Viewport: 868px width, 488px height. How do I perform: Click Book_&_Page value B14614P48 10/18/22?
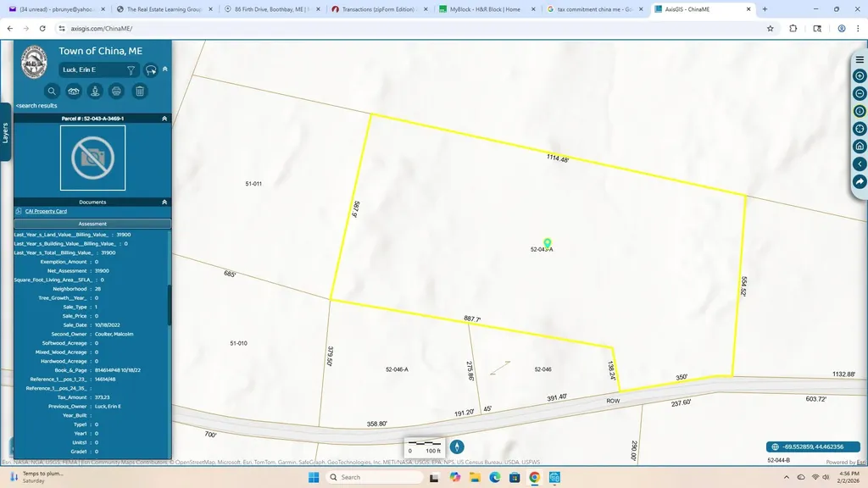pos(117,370)
